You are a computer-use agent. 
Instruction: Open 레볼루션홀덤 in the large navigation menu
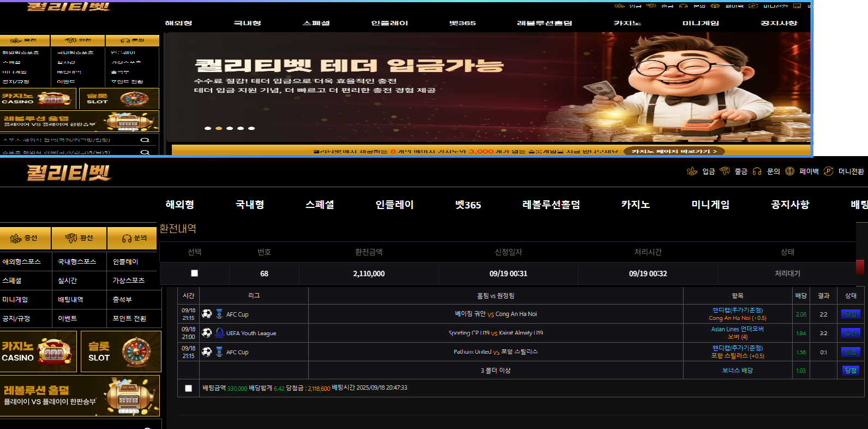551,205
